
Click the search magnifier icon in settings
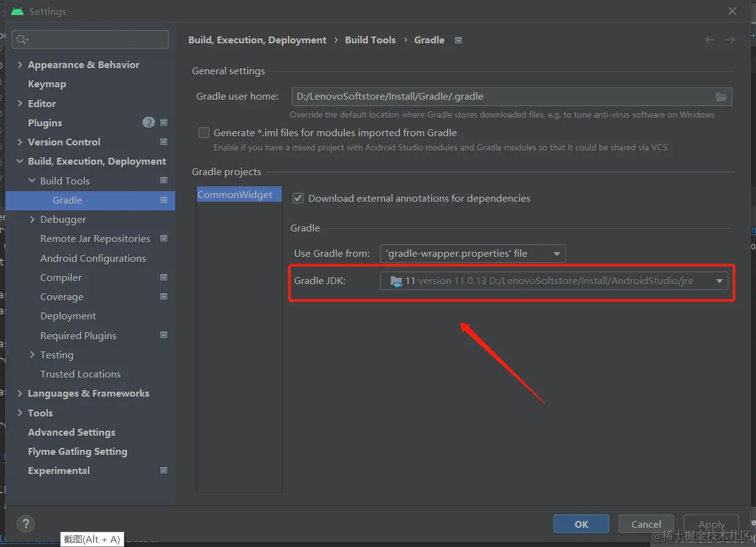(21, 40)
